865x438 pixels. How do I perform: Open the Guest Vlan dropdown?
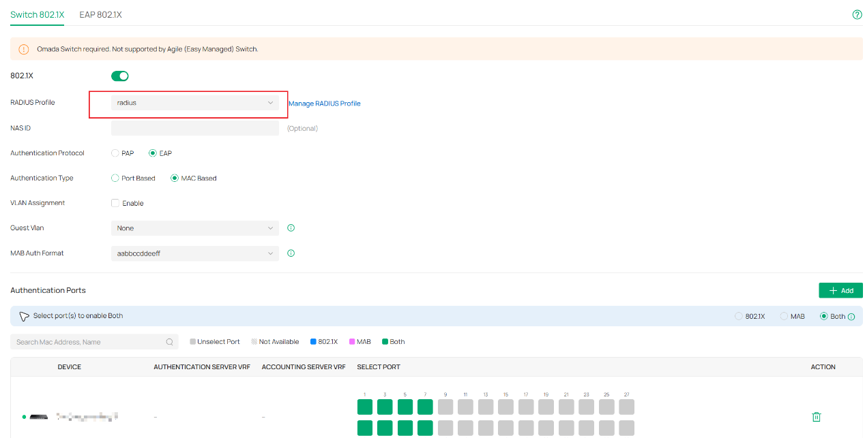(195, 228)
